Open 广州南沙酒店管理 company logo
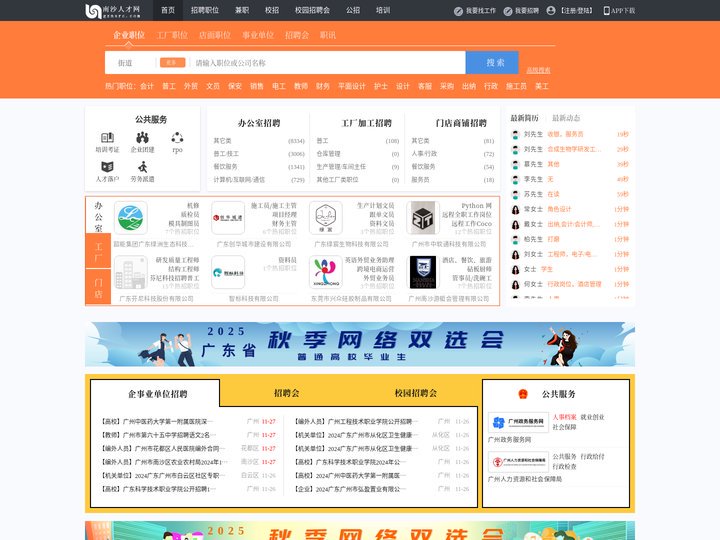720x540 pixels. click(423, 272)
